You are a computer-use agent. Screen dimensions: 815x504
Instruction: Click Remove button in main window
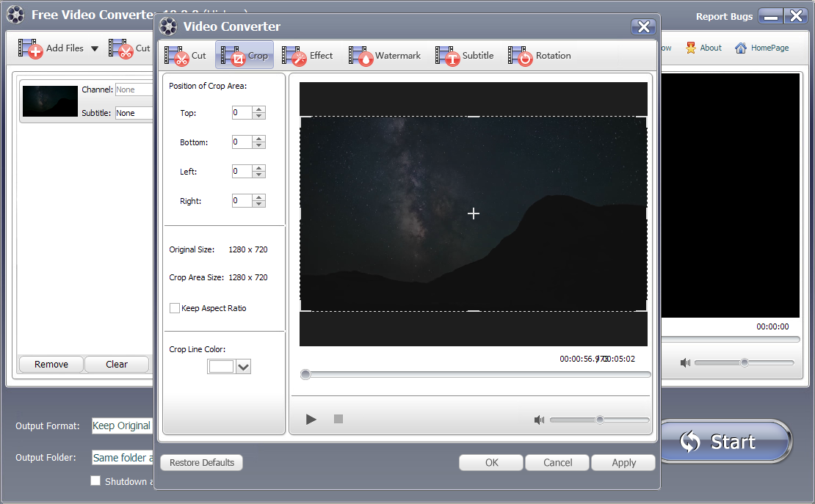pos(51,364)
